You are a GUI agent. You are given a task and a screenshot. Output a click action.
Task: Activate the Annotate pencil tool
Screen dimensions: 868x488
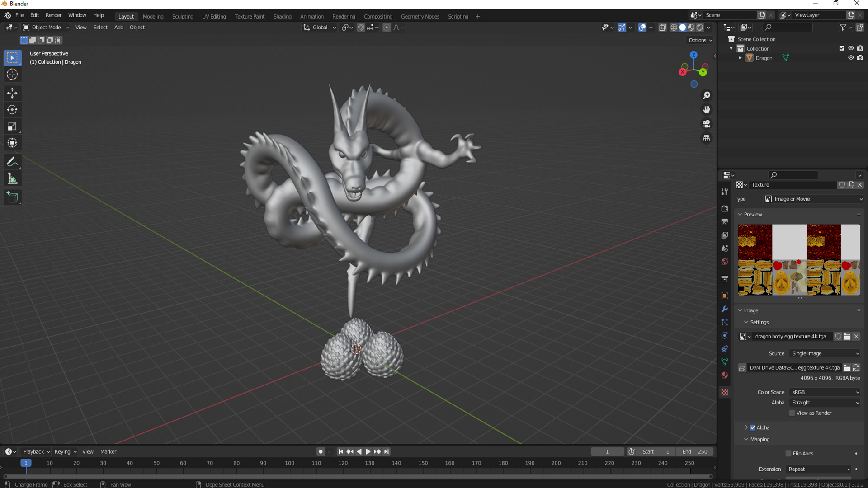pyautogui.click(x=12, y=162)
